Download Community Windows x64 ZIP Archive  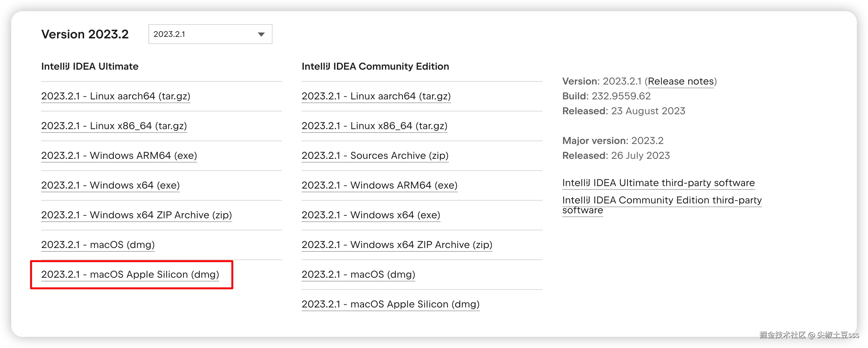tap(397, 244)
